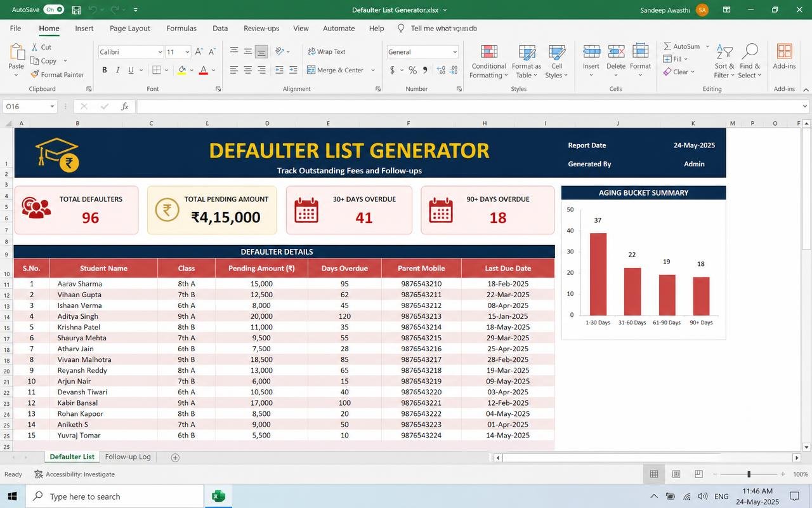Click the Insert cells icon
This screenshot has width=812, height=508.
[x=591, y=52]
